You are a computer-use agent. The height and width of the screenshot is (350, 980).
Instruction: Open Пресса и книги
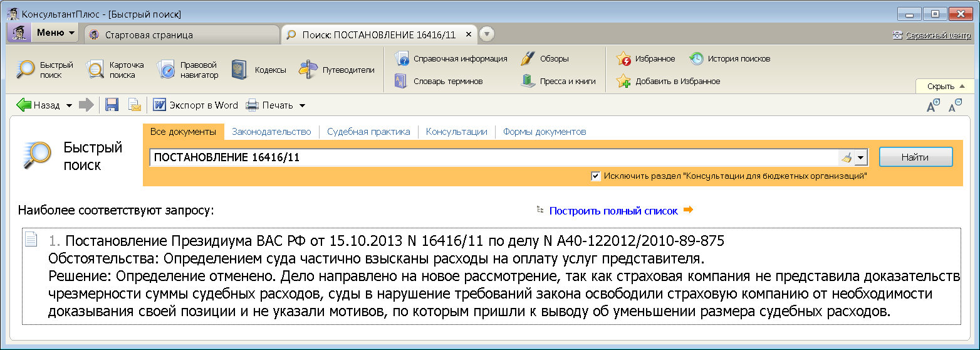(x=558, y=81)
